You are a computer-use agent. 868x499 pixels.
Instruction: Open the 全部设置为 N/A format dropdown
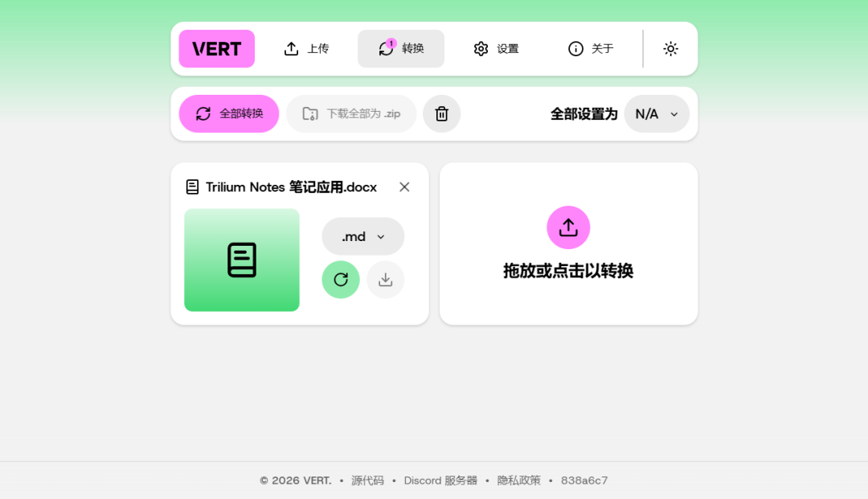(x=657, y=113)
